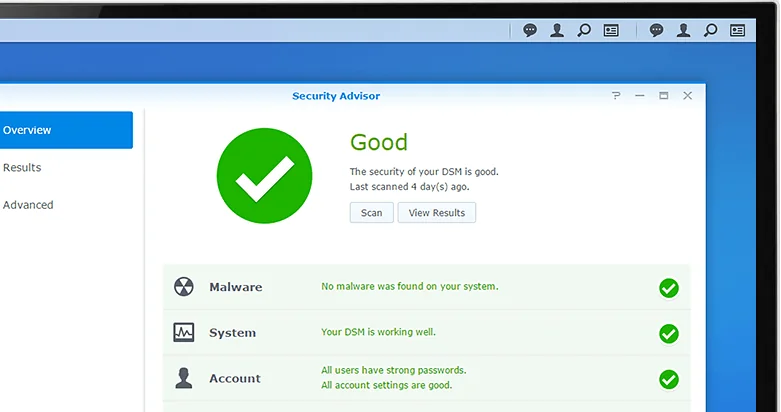Click green check status for Account row

[x=668, y=380]
